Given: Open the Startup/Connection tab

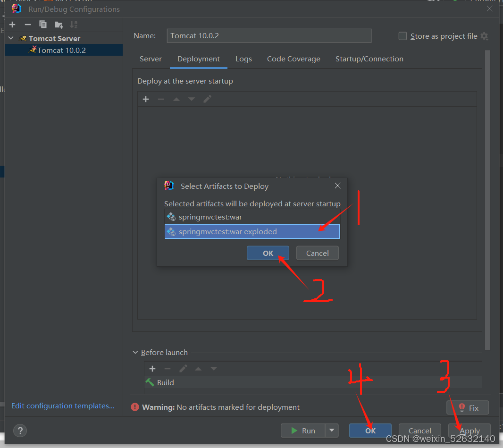Looking at the screenshot, I should coord(369,59).
